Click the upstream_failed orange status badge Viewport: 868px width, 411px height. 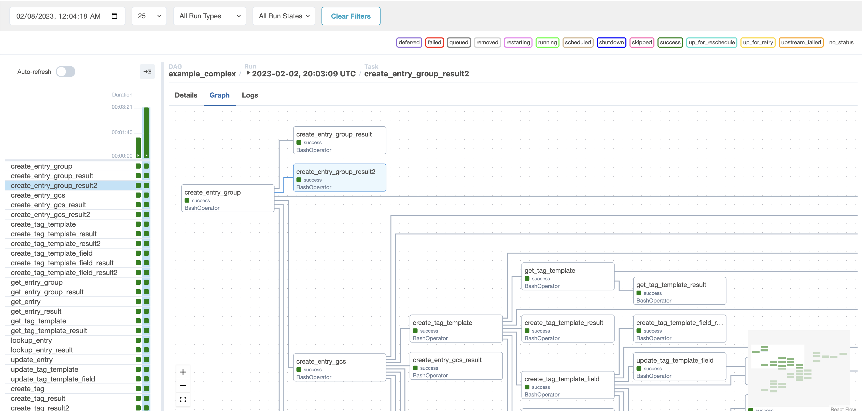pyautogui.click(x=801, y=43)
